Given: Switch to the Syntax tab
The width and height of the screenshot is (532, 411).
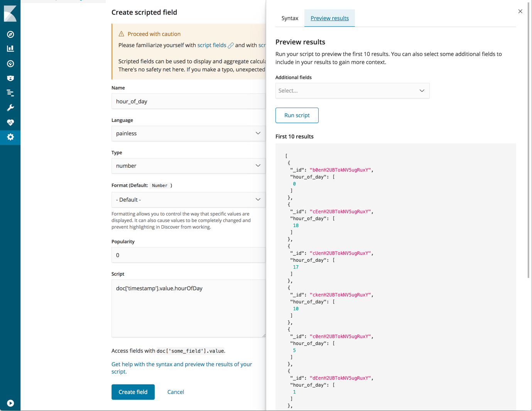Looking at the screenshot, I should click(x=290, y=18).
